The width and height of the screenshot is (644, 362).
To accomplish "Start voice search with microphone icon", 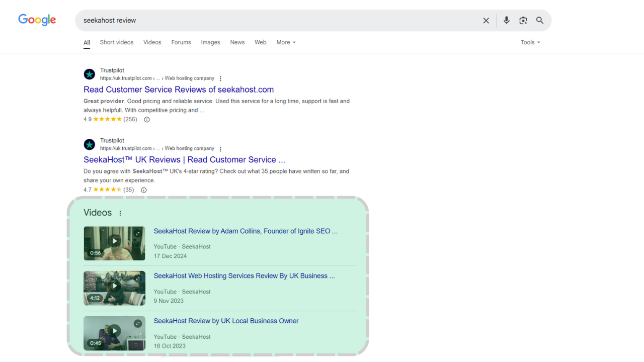I will point(507,20).
